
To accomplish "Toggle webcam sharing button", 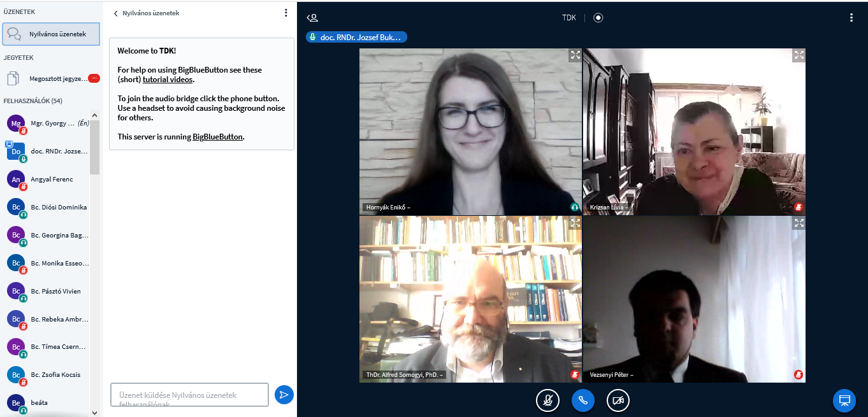I will (x=618, y=400).
